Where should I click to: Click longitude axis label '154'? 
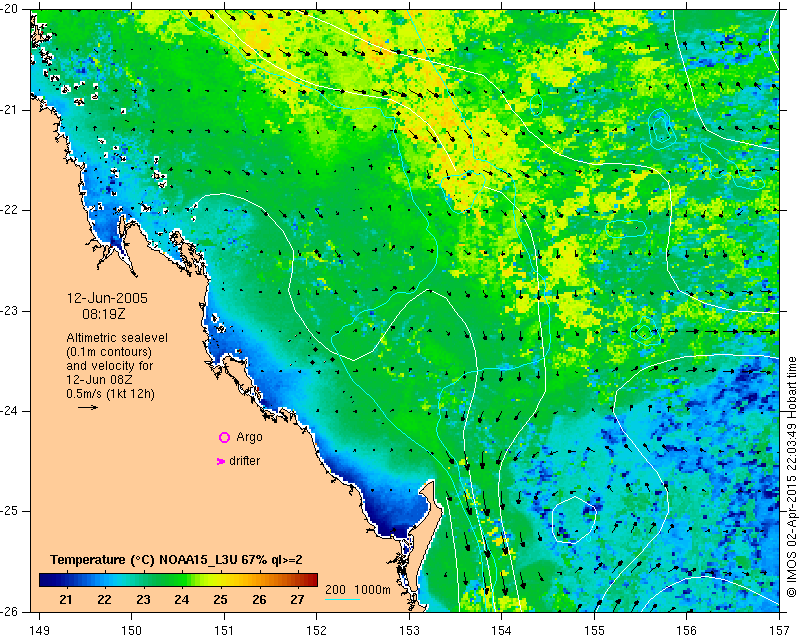coord(502,631)
